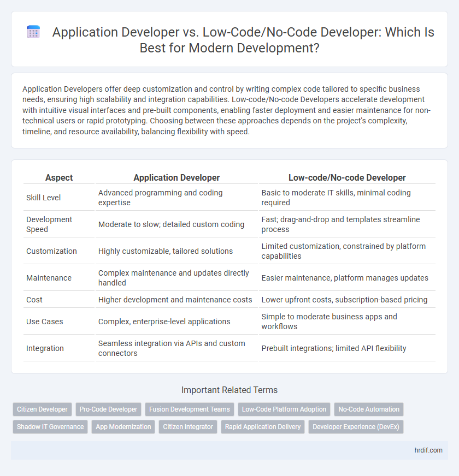Click 'Advanced programming and coding expertise' cell
The height and width of the screenshot is (476, 459).
pyautogui.click(x=176, y=198)
